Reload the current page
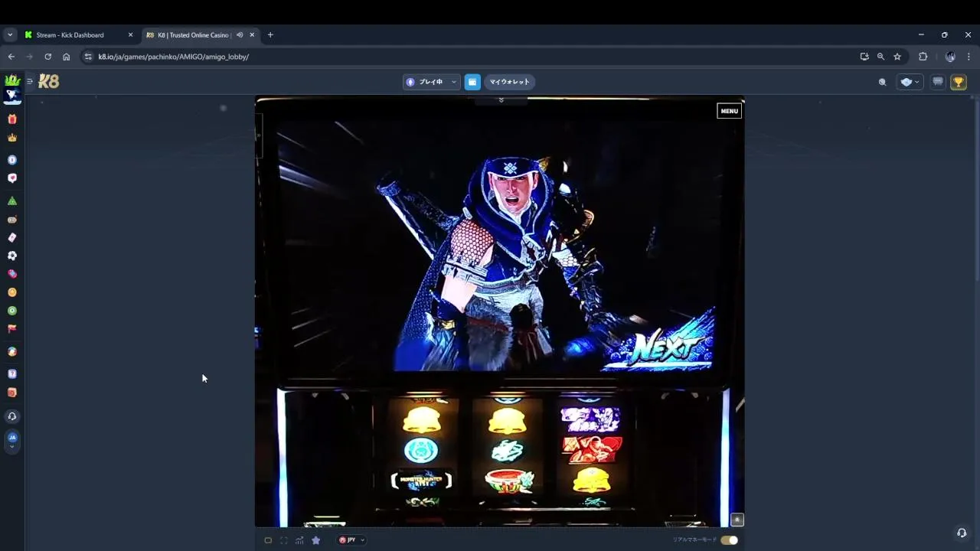 tap(47, 57)
